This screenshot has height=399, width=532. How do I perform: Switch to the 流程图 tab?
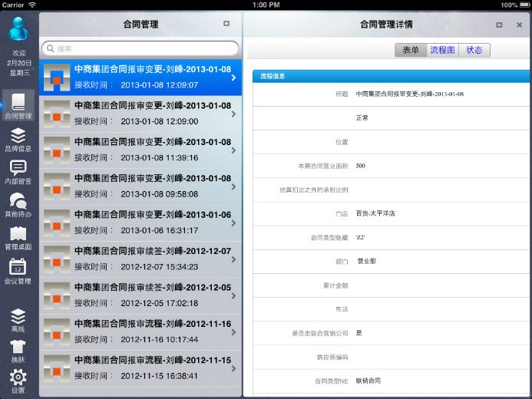point(442,50)
